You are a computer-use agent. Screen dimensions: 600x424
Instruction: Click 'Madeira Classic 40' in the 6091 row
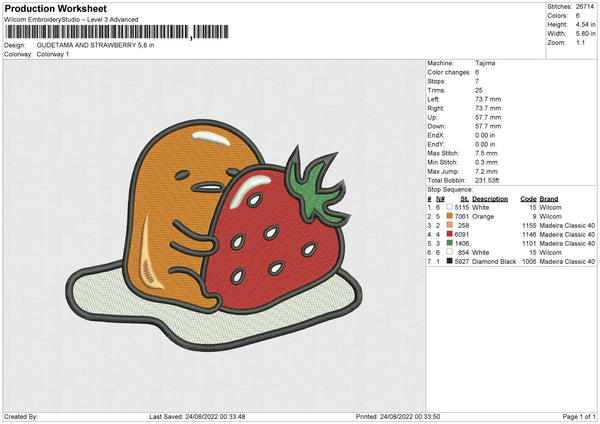(x=567, y=235)
